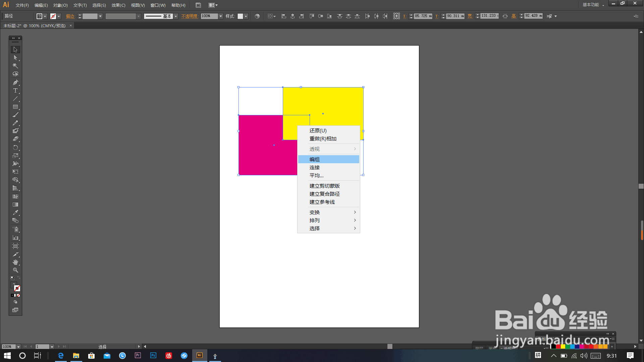Pick the Magic Wand tool
The width and height of the screenshot is (644, 362).
point(15,66)
